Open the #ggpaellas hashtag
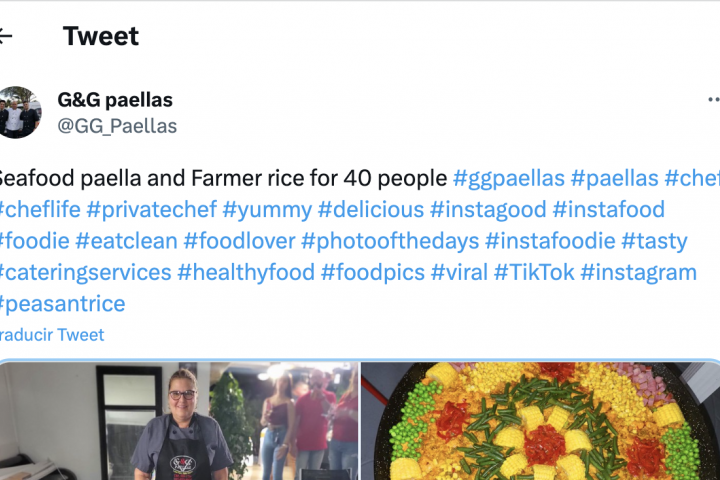Viewport: 720px width, 480px height. click(508, 179)
